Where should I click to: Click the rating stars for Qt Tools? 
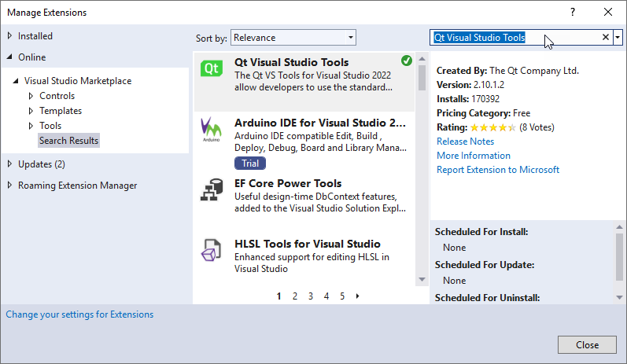(492, 127)
